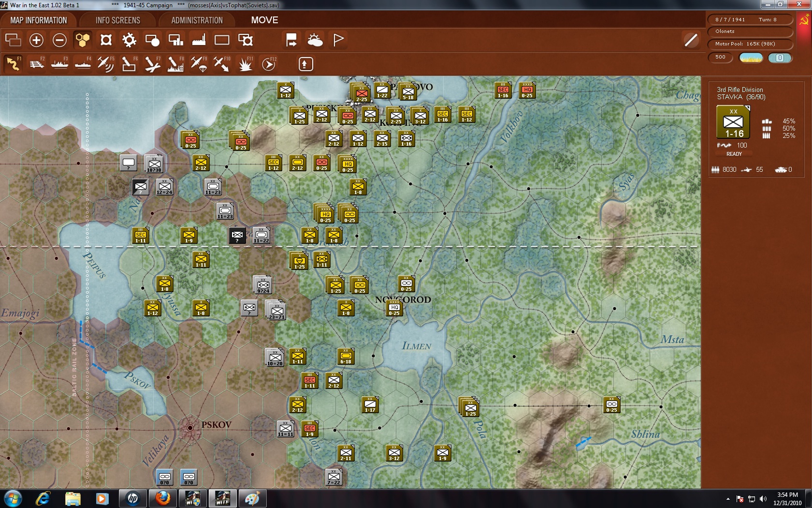The width and height of the screenshot is (812, 508).
Task: Switch to the INFO SCREENS tab
Action: coord(117,20)
